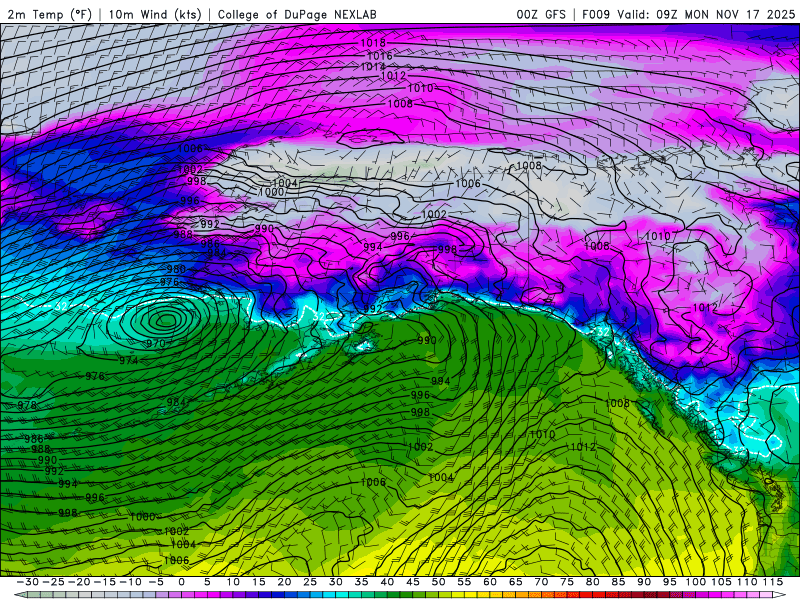Click the 70 value on the color scale
800x600 pixels.
(541, 582)
